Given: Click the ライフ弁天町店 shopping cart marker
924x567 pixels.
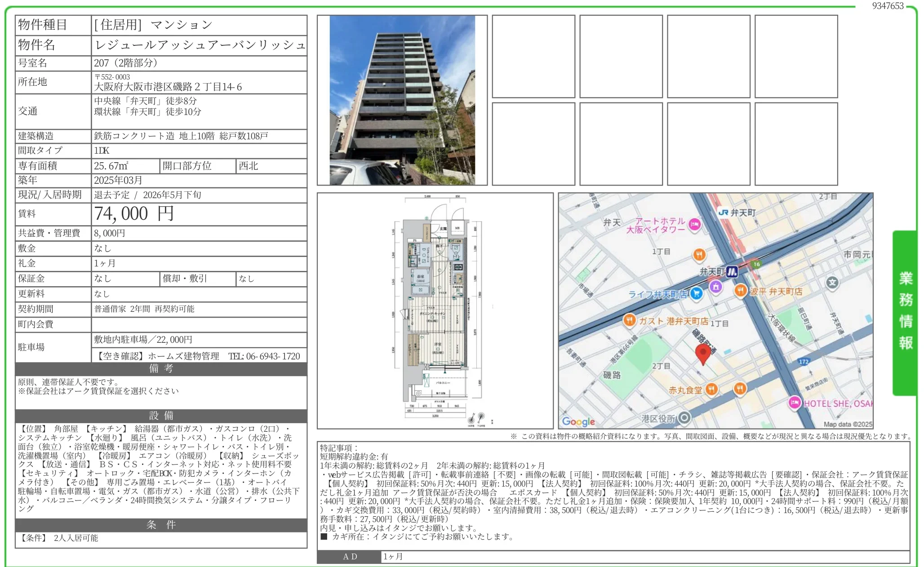Looking at the screenshot, I should (696, 294).
